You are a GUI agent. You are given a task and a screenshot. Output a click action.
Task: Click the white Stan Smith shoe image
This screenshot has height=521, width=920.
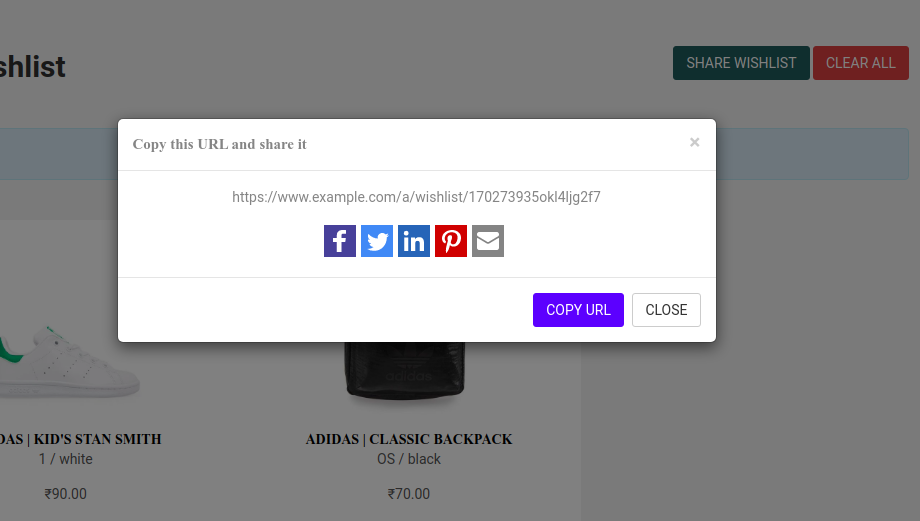[x=69, y=361]
